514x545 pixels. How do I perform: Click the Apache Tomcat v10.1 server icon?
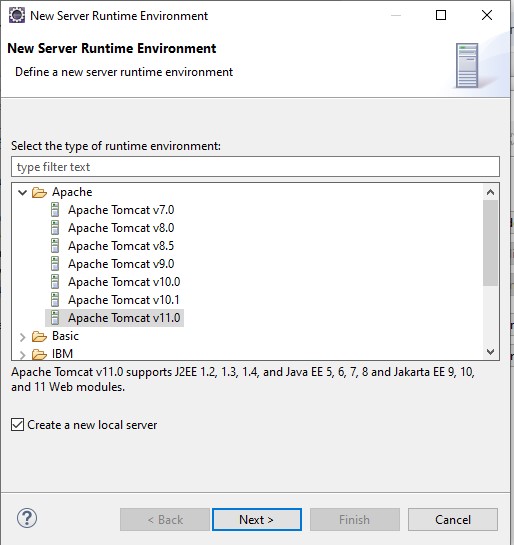point(55,300)
